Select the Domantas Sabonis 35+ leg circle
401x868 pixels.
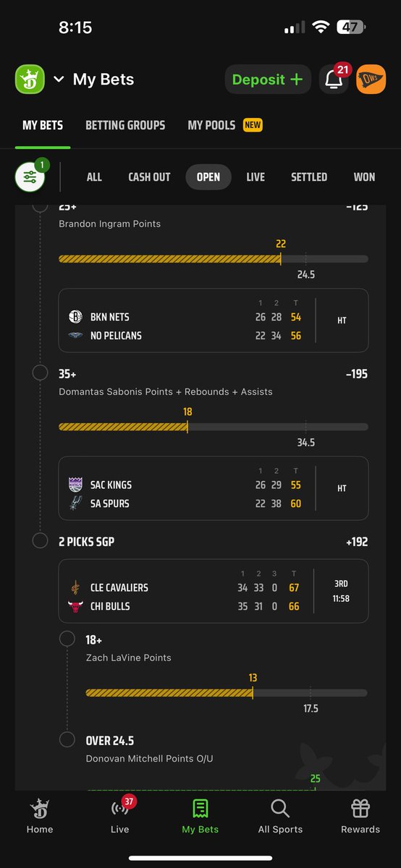(x=40, y=373)
